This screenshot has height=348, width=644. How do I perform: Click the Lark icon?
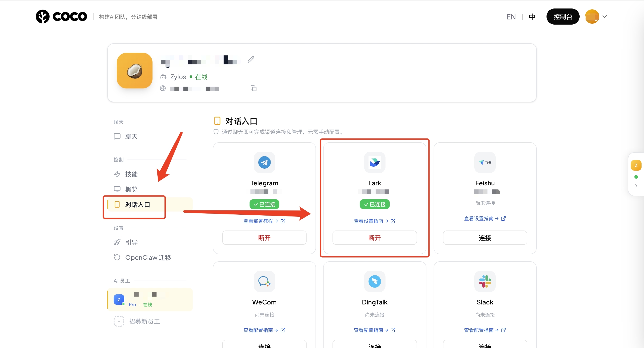pos(375,163)
